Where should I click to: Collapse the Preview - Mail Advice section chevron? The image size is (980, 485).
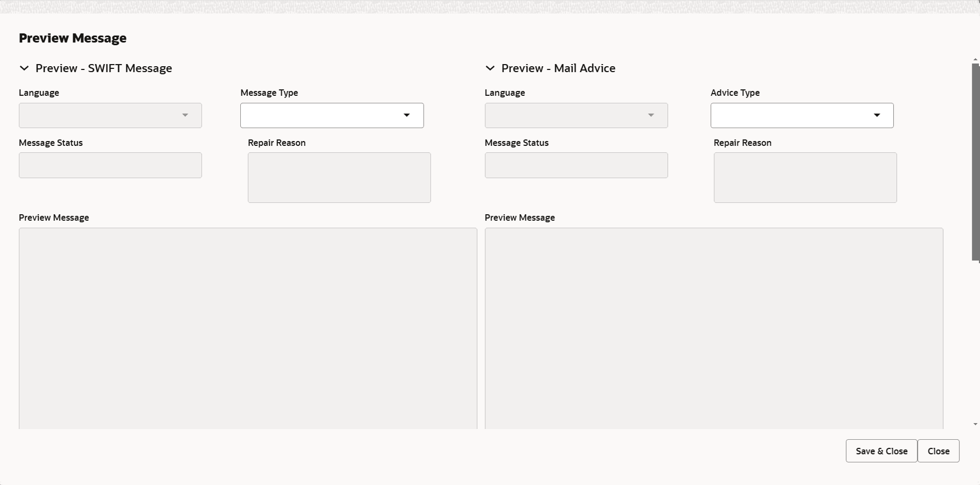490,68
